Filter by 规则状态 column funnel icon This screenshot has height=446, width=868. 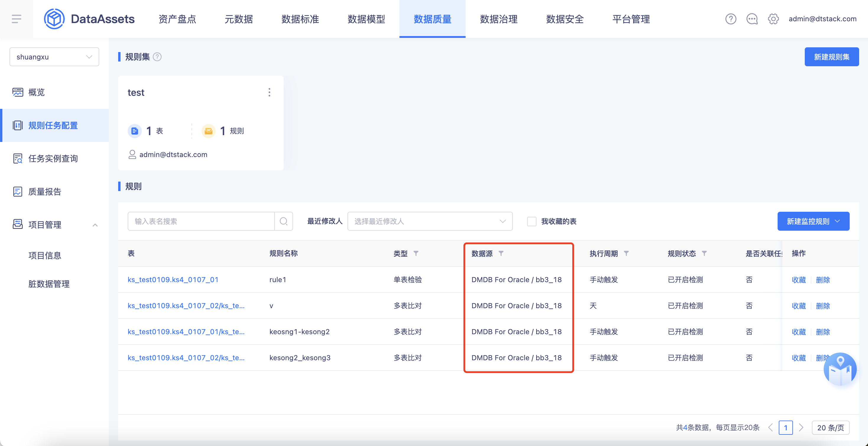pyautogui.click(x=704, y=253)
